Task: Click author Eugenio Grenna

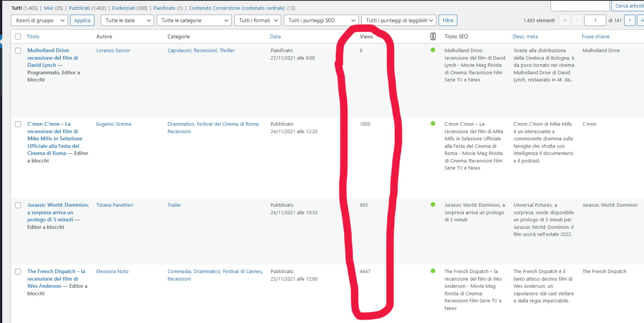Action: 114,124
